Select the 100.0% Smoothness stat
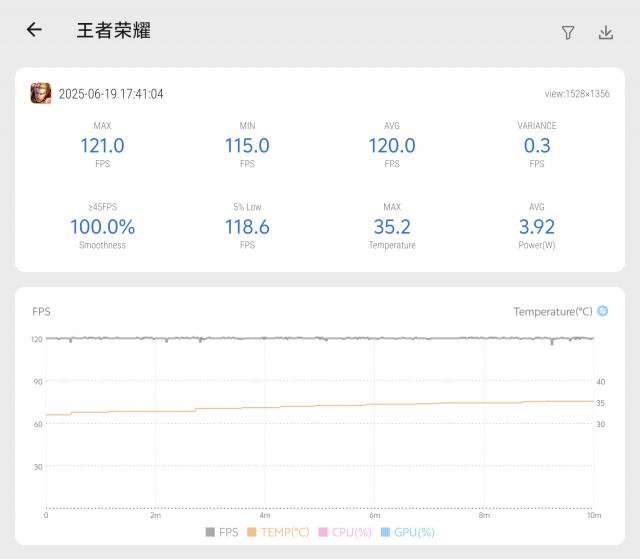Viewport: 640px width, 559px height. click(102, 227)
